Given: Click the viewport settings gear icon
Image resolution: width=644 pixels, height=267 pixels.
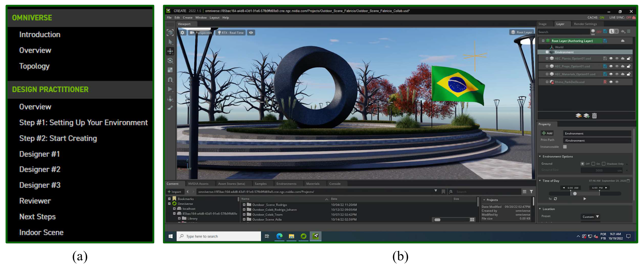Looking at the screenshot, I should click(182, 33).
